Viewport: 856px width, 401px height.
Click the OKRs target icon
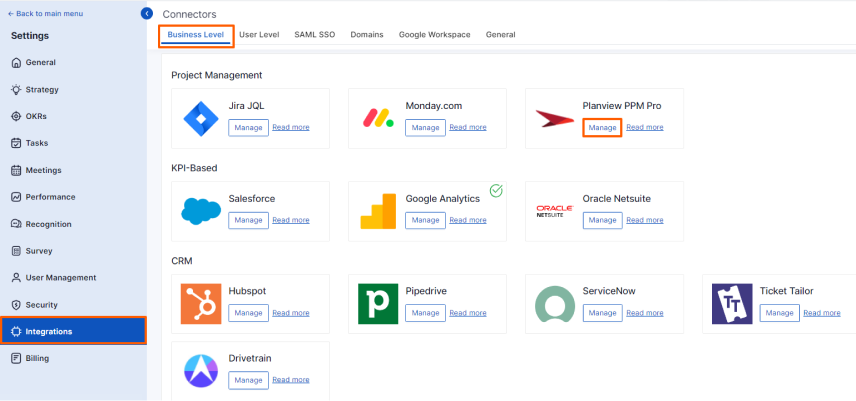[x=16, y=116]
